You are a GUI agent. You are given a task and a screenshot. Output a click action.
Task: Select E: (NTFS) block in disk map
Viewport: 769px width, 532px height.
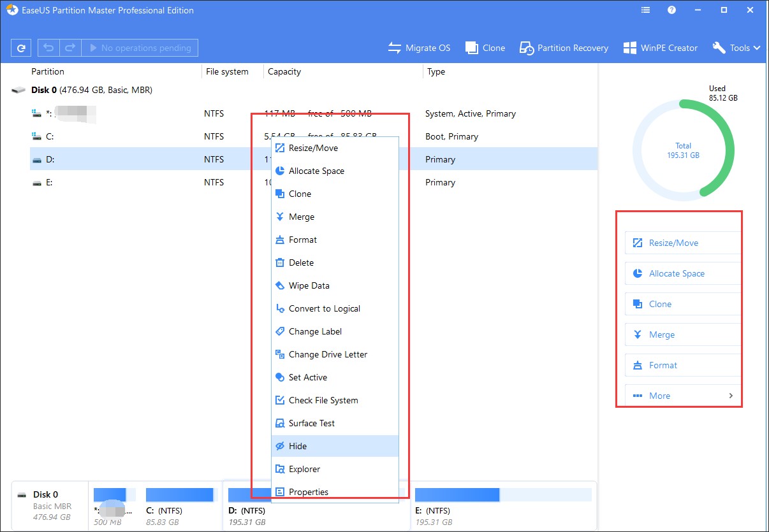(503, 505)
